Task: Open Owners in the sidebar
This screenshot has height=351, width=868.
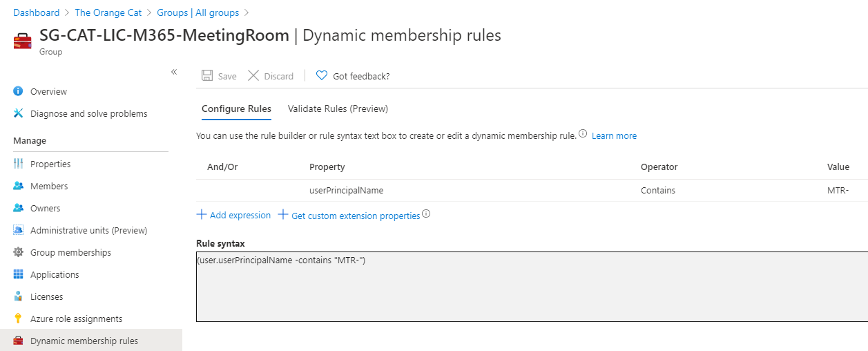Action: pyautogui.click(x=45, y=208)
